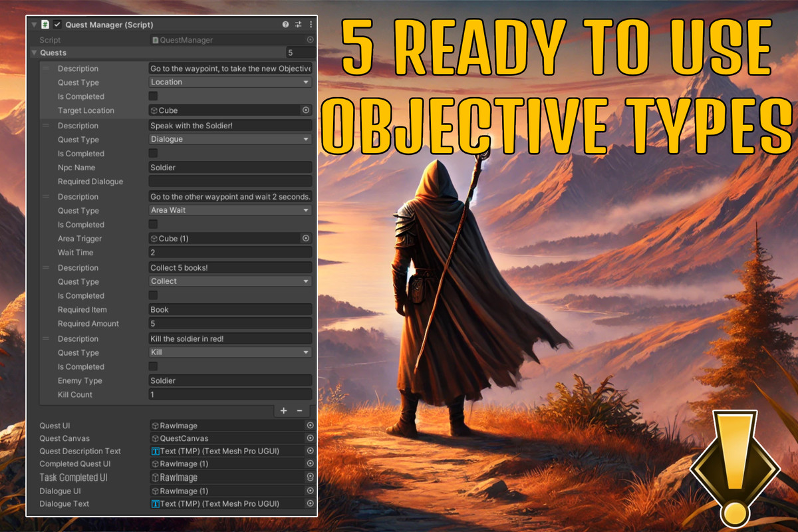Check Is Completed for the Dialogue quest

point(152,153)
